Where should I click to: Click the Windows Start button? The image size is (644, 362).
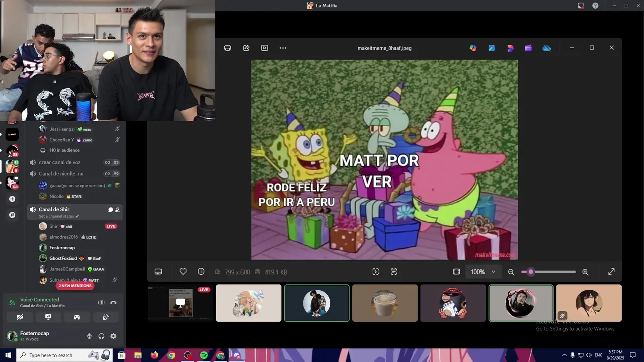click(8, 355)
